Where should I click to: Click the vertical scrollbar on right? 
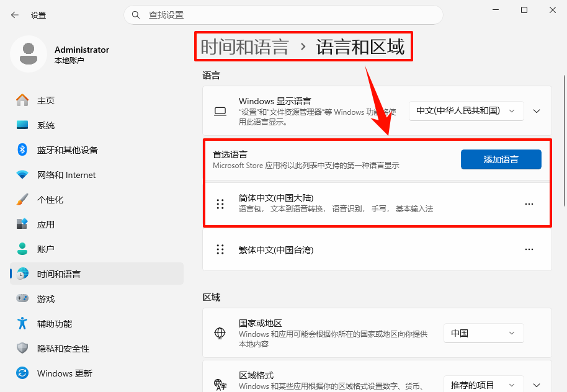click(x=565, y=141)
